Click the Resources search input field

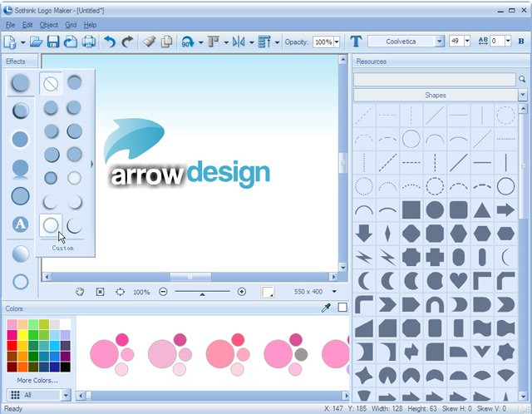click(x=435, y=79)
